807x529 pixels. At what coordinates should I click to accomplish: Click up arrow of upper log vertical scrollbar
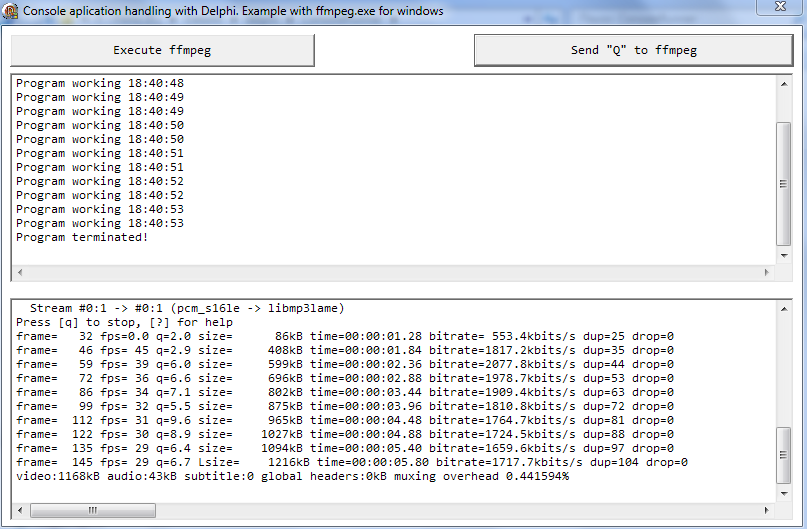pos(784,84)
